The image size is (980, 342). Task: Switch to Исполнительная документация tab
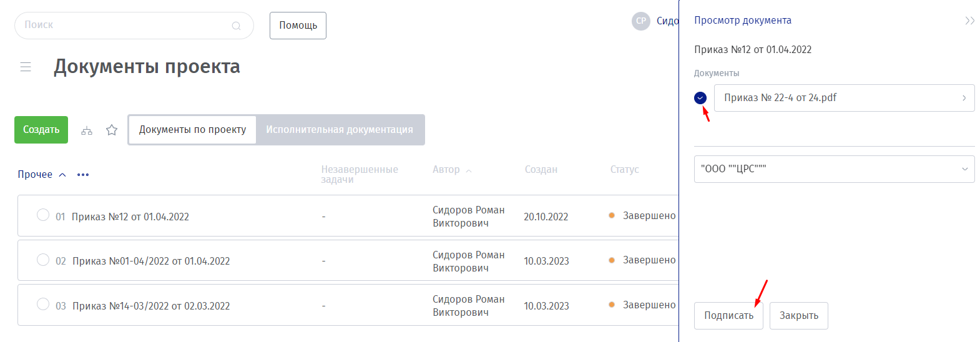point(340,130)
